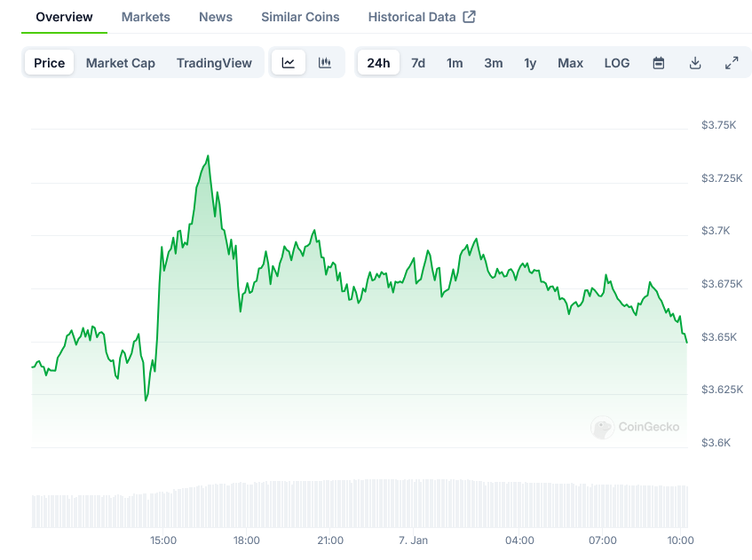The width and height of the screenshot is (752, 560).
Task: Switch chart to Market Cap
Action: pos(121,63)
